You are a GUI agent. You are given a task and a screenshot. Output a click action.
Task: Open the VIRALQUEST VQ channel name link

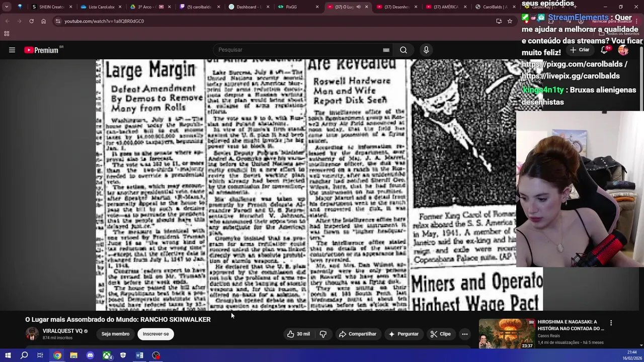(62, 331)
